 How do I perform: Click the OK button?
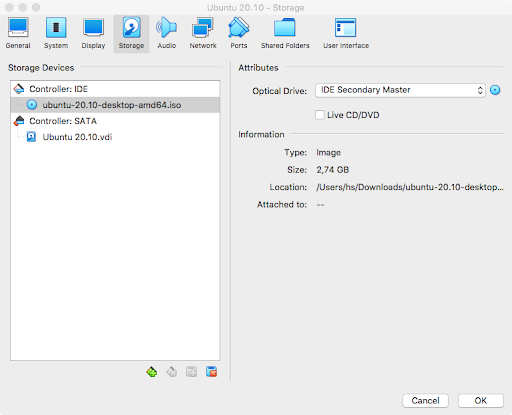[x=480, y=400]
